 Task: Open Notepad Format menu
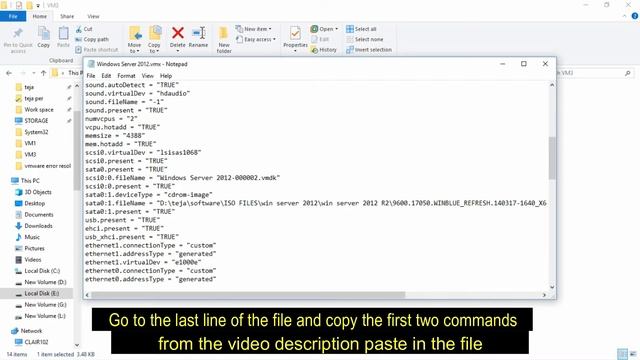[x=126, y=76]
